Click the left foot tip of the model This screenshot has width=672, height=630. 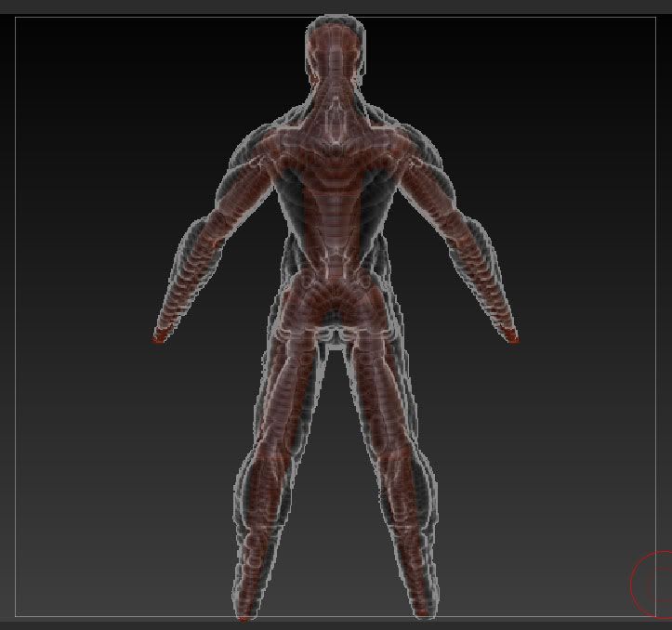pos(244,614)
